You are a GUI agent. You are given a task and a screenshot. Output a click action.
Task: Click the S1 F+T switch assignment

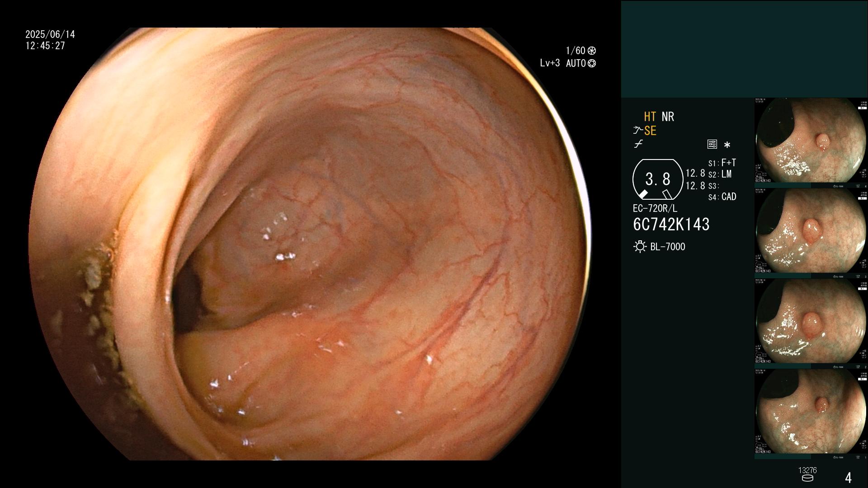(x=722, y=163)
